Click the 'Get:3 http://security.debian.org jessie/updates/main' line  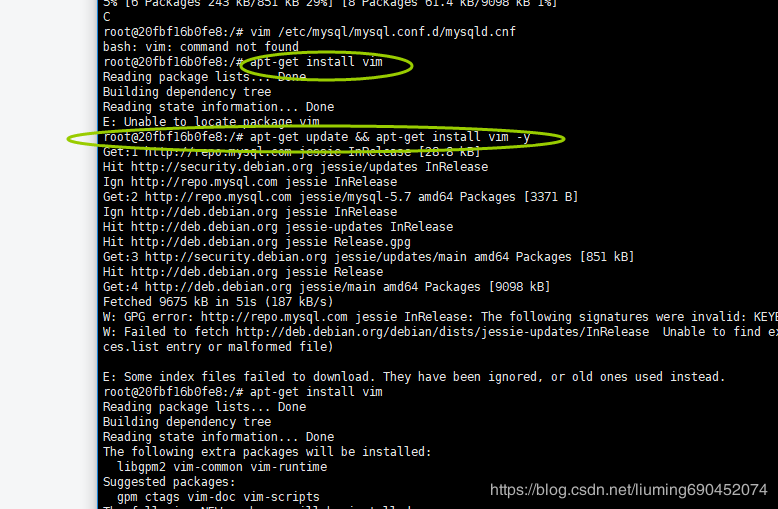point(369,257)
